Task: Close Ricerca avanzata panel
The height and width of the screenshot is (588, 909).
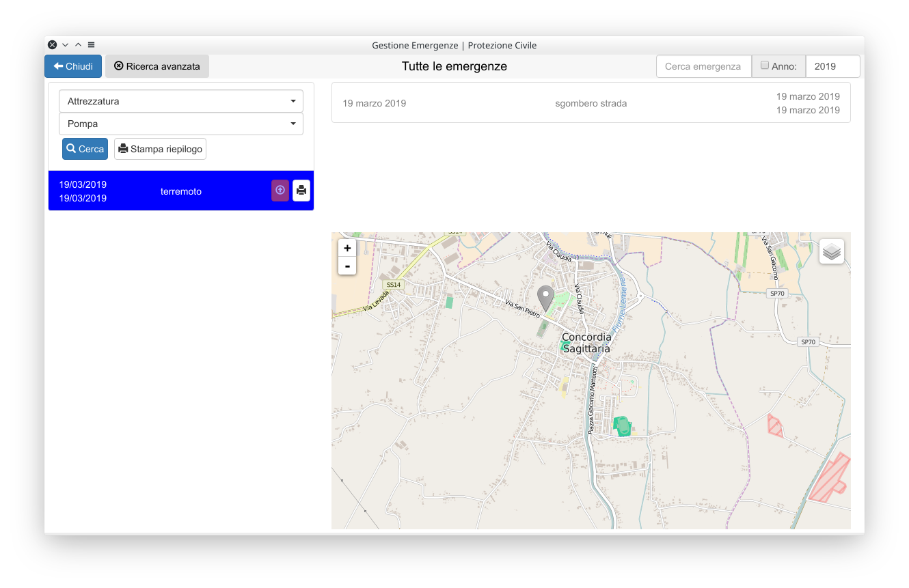Action: coord(157,66)
